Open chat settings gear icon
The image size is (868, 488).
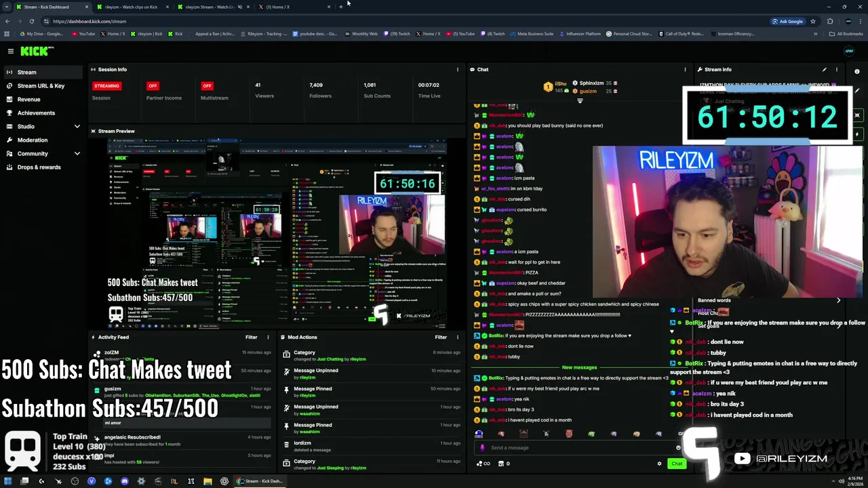tap(659, 464)
